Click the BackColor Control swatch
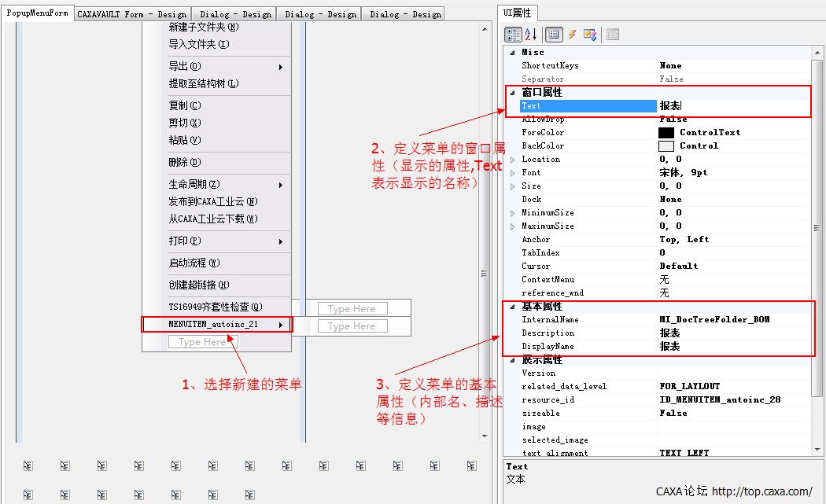The width and height of the screenshot is (826, 504). (x=666, y=146)
